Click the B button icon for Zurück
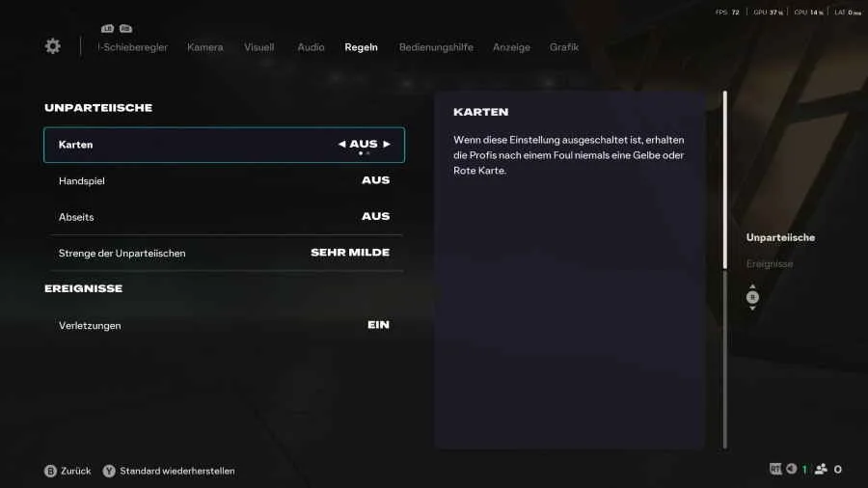This screenshot has width=868, height=488. coord(50,471)
